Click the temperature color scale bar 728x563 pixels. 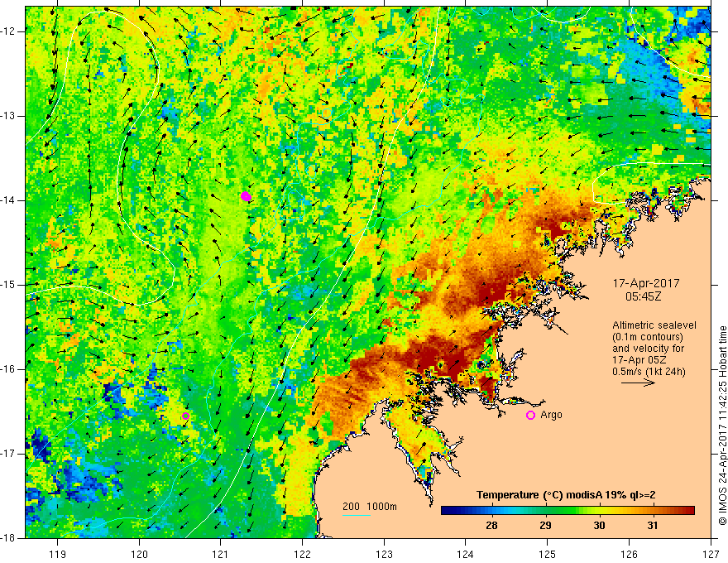tap(568, 511)
